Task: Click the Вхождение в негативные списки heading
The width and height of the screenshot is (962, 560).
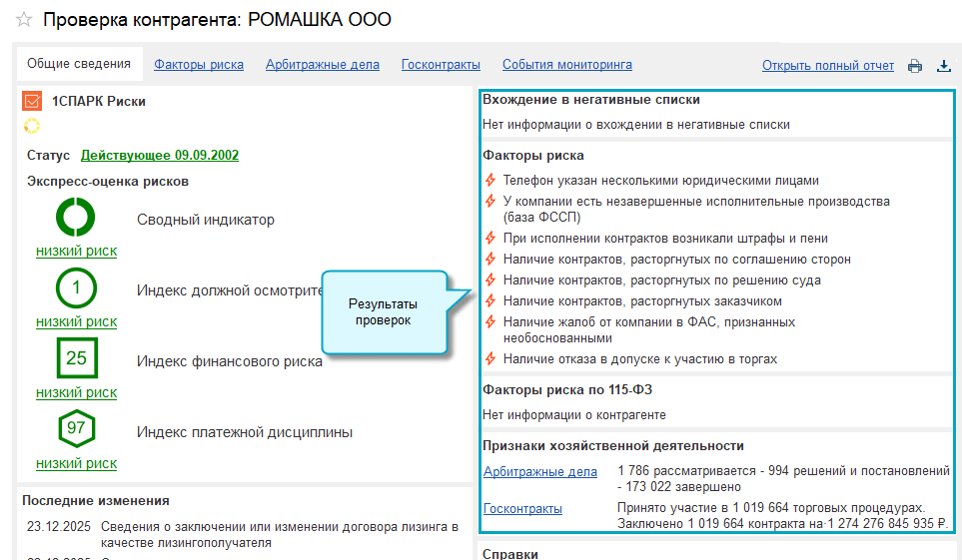Action: coord(590,100)
